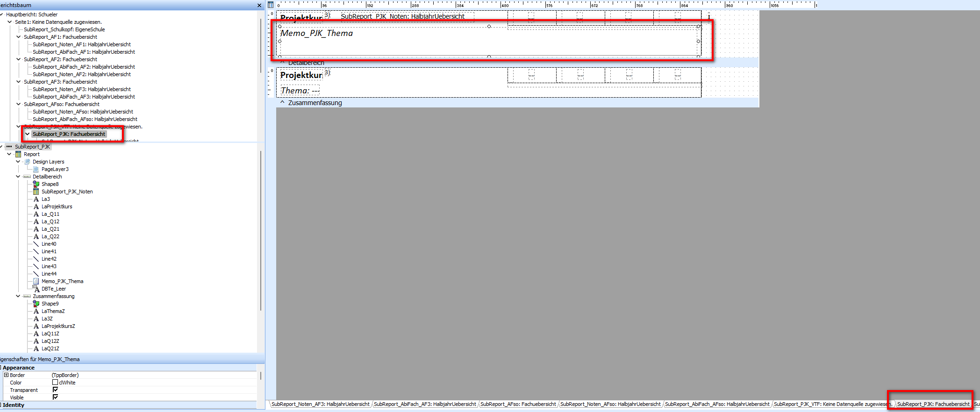Collapse the Zusammenfassung band in designer
This screenshot has height=412, width=980.
(282, 102)
